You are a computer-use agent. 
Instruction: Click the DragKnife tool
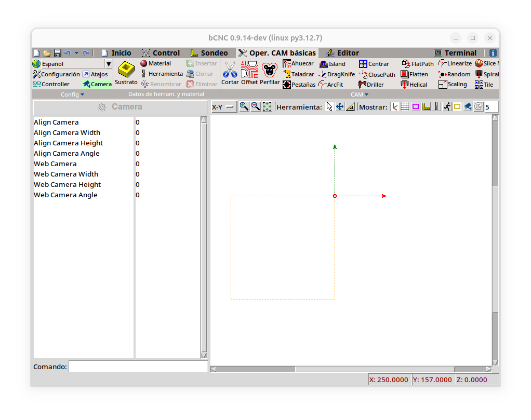337,74
